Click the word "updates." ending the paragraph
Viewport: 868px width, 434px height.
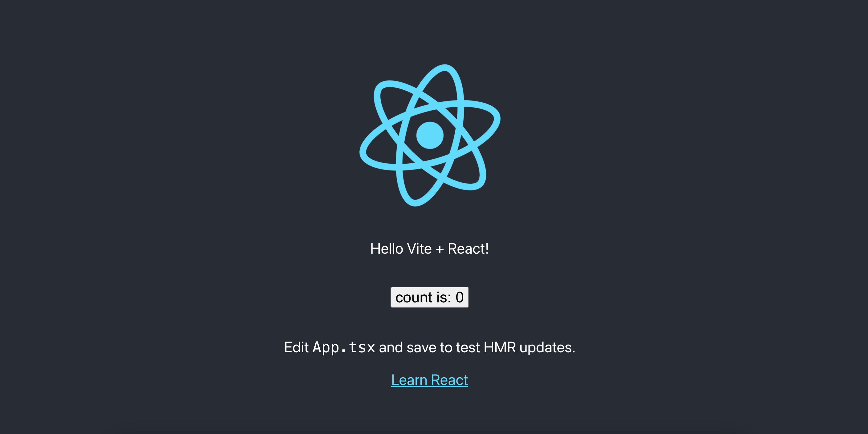pos(547,347)
